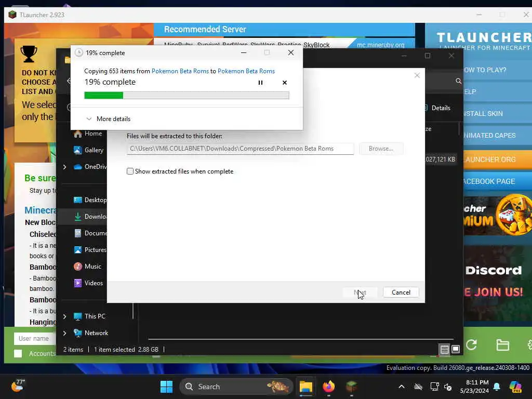
Task: Click TLauncher refresh icon
Action: click(x=471, y=345)
